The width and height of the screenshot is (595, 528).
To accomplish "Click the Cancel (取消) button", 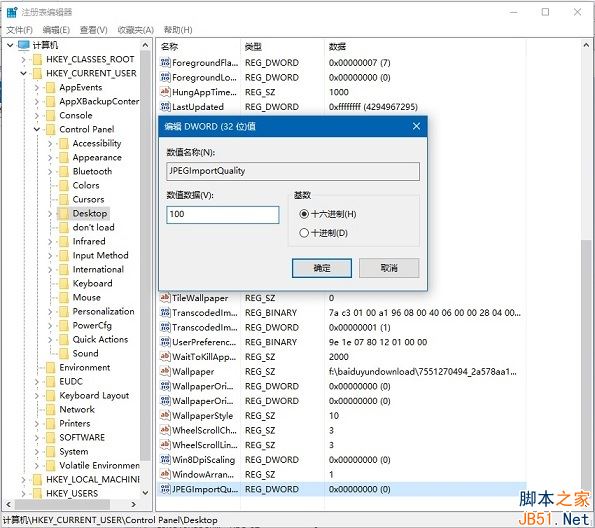I will (389, 268).
